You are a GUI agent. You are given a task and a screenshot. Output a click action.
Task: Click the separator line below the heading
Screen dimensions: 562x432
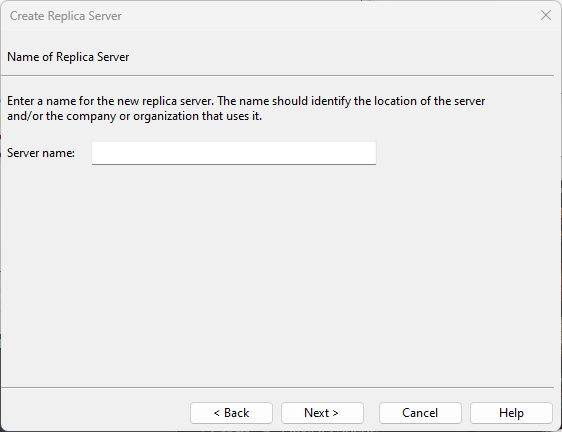tap(277, 75)
